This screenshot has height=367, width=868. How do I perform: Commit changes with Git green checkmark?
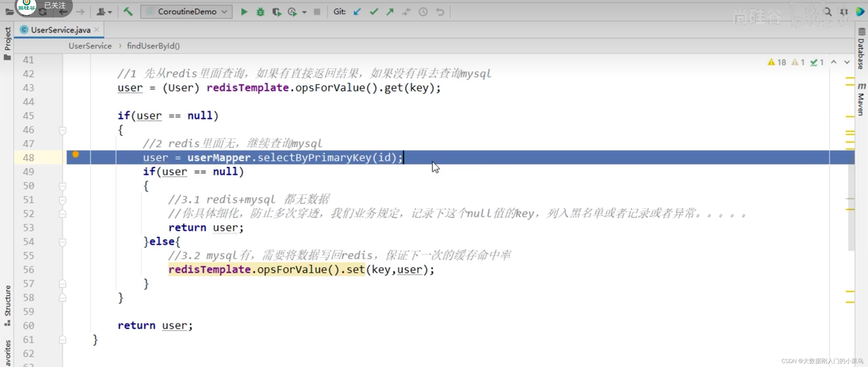pyautogui.click(x=374, y=12)
